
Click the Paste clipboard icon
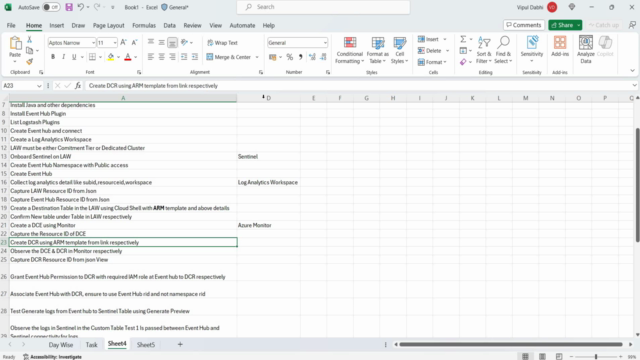point(15,43)
